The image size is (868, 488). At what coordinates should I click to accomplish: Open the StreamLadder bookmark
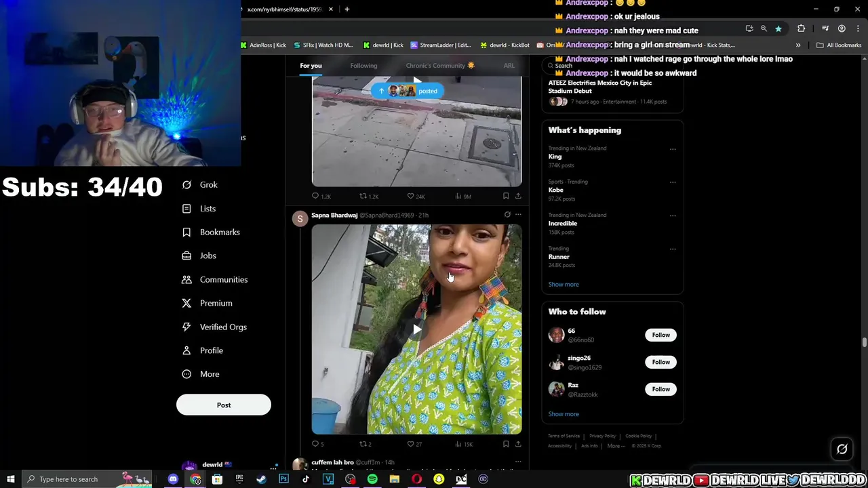pos(441,45)
